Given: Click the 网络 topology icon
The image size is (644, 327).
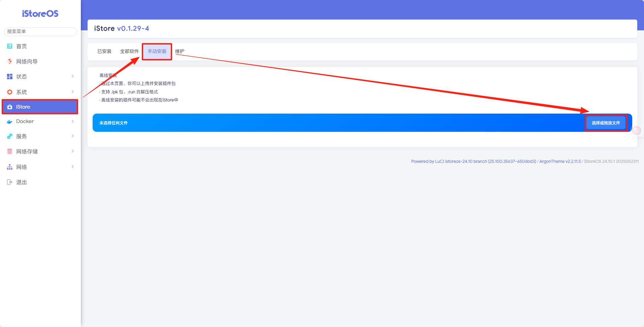Looking at the screenshot, I should [10, 167].
